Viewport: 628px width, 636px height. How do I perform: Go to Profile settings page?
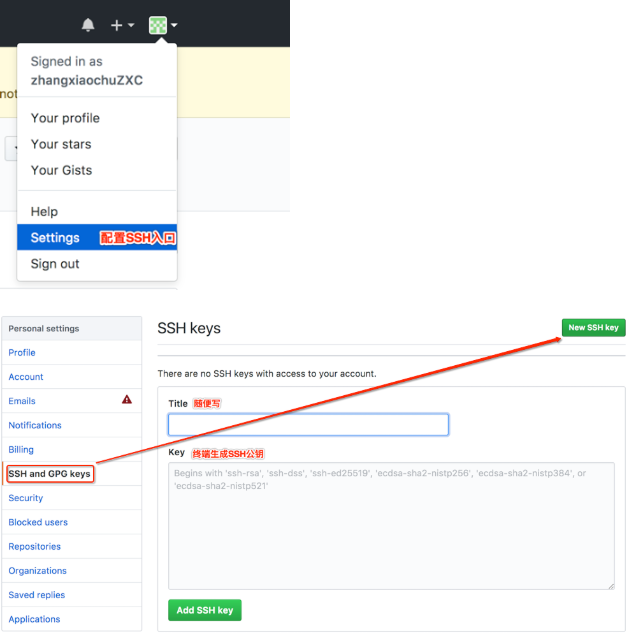pos(22,352)
